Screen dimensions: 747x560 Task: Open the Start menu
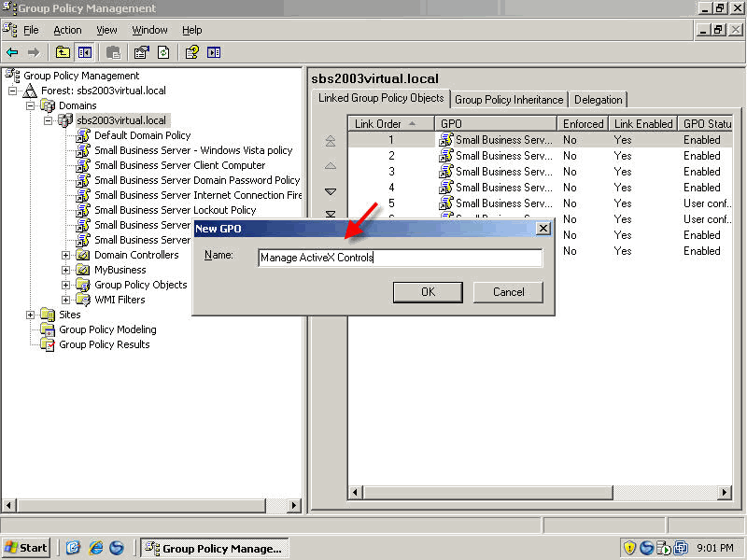(27, 548)
